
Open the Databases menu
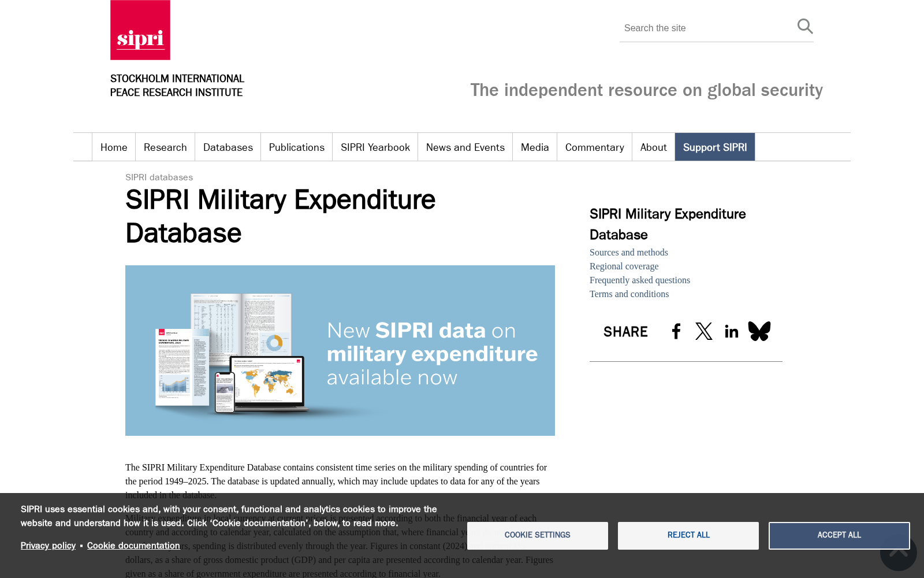[x=228, y=147]
